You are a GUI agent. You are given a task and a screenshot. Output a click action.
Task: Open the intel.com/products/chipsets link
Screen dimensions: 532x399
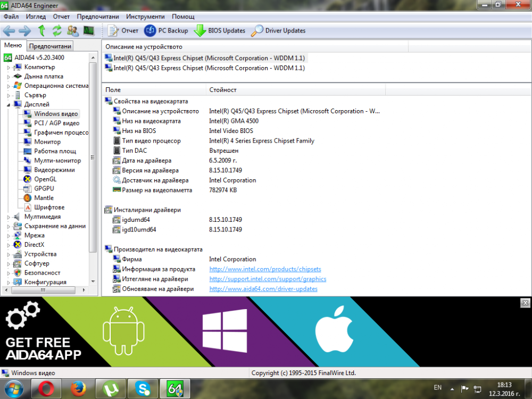265,269
